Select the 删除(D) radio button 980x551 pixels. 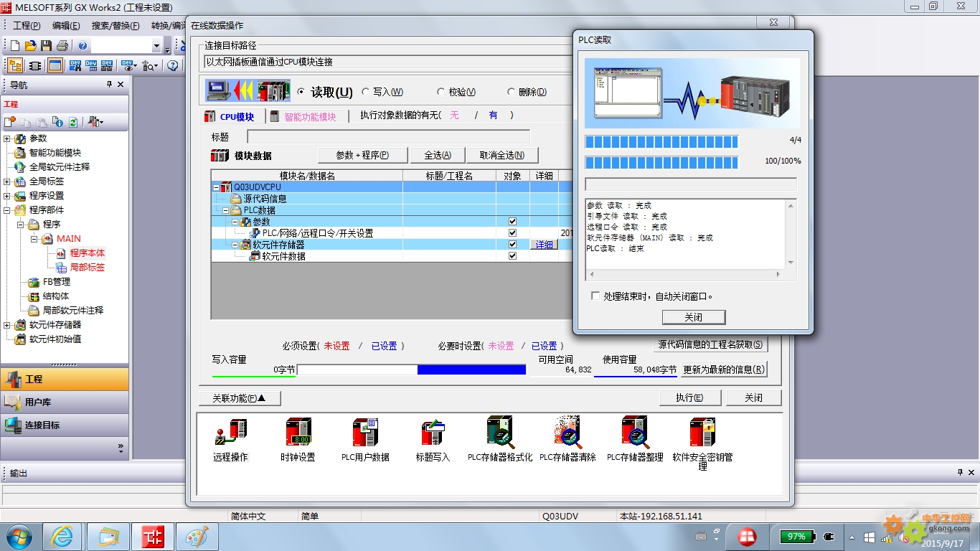point(511,92)
